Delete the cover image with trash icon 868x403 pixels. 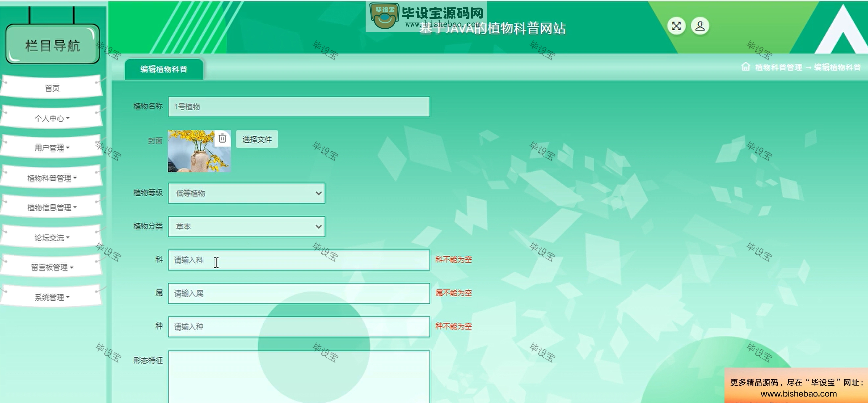222,138
